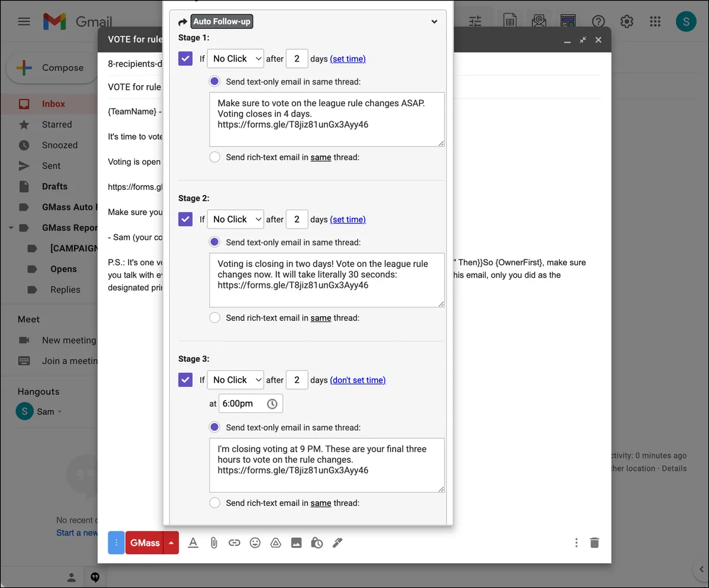This screenshot has width=709, height=588.
Task: Insert photo with the image icon
Action: [297, 542]
